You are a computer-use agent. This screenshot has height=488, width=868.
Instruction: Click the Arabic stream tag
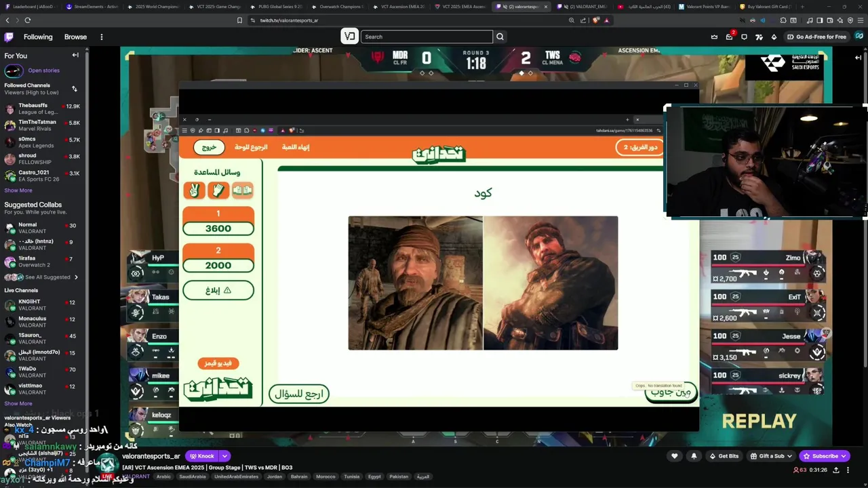click(163, 476)
